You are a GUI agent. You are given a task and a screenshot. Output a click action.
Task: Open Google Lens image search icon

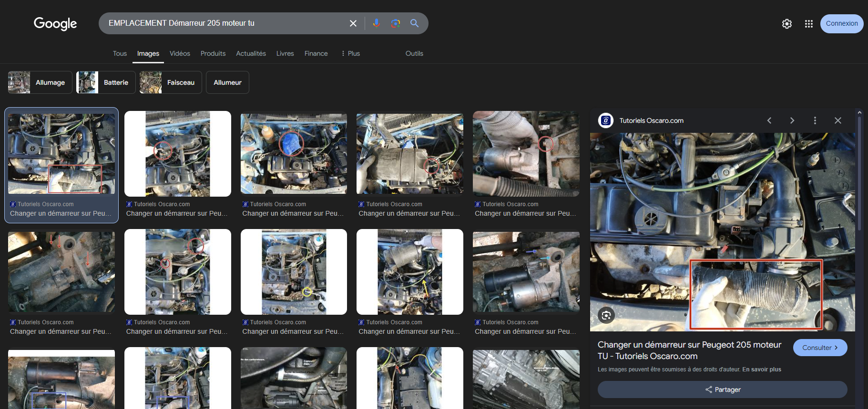point(395,23)
